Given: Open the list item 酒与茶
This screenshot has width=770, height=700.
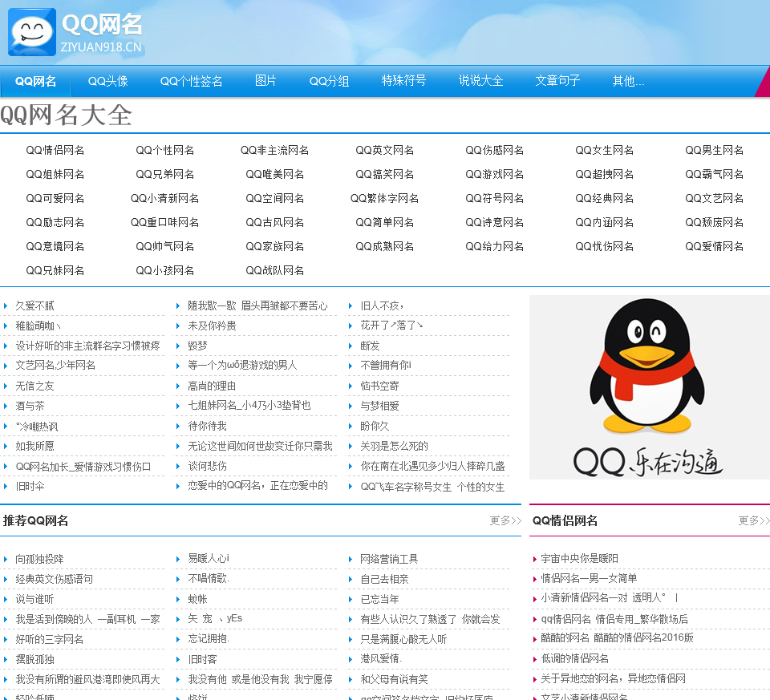Looking at the screenshot, I should tap(30, 406).
